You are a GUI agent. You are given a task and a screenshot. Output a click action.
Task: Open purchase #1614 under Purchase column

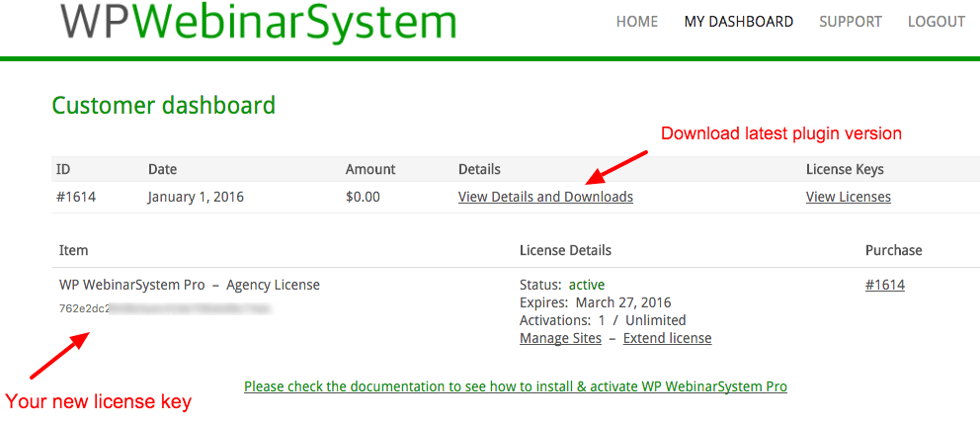884,285
